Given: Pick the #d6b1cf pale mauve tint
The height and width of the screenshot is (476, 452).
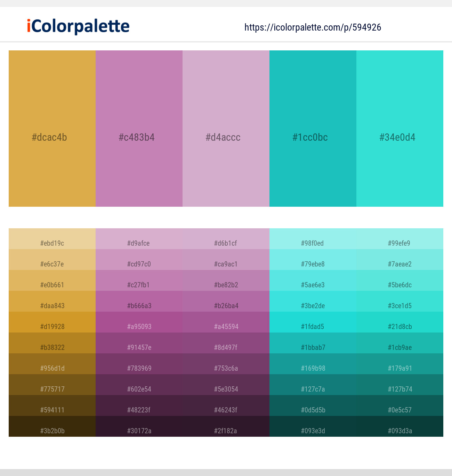Looking at the screenshot, I should 226,239.
